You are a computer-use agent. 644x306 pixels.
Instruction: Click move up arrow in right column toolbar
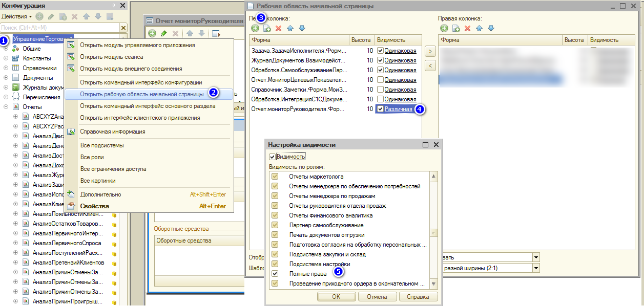[479, 28]
